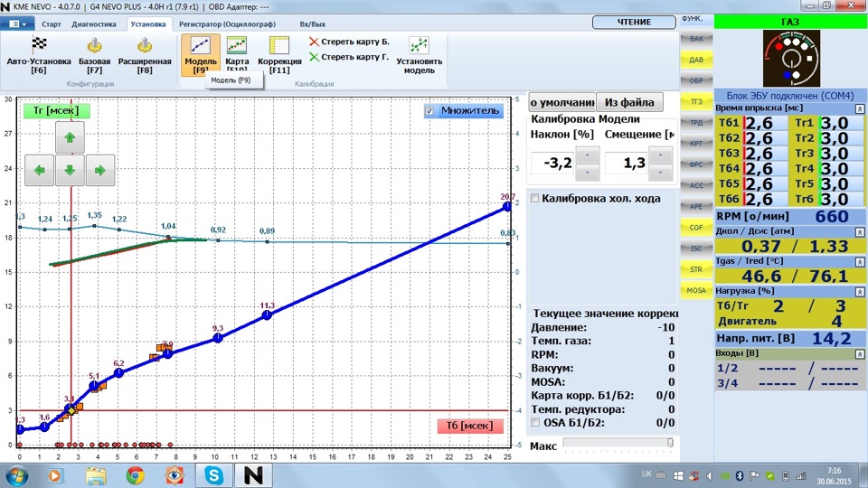Enable Калибровка хол. хода checkbox
The width and height of the screenshot is (868, 488).
[535, 199]
